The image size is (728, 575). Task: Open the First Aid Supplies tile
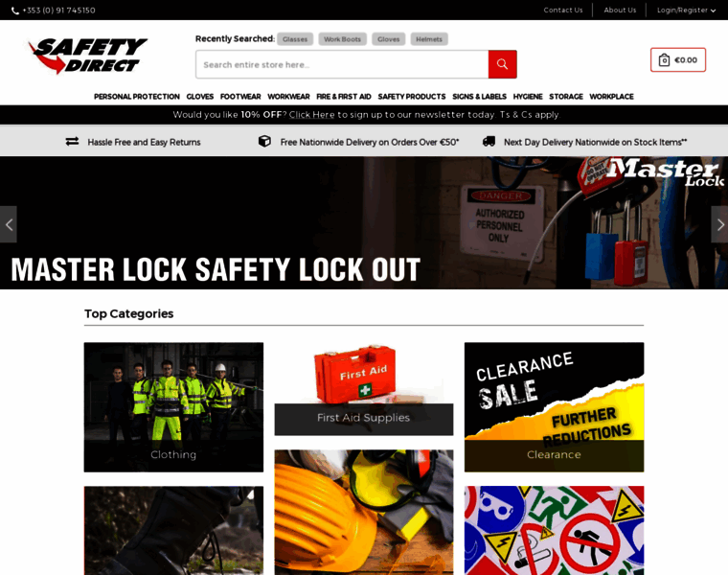[364, 389]
